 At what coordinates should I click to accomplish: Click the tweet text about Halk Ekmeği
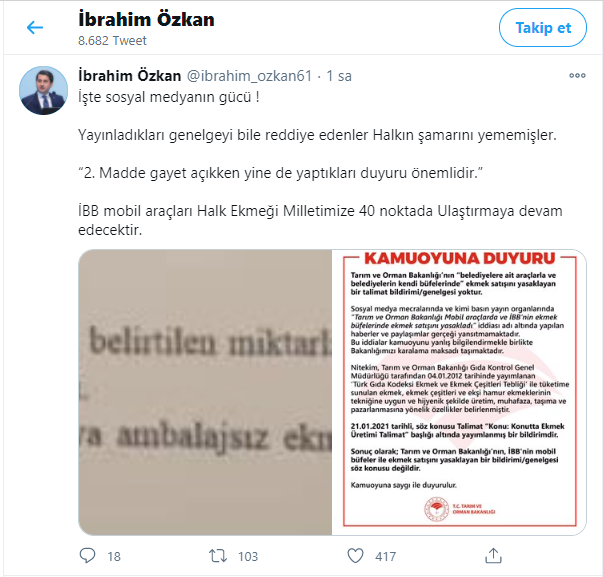[320, 220]
